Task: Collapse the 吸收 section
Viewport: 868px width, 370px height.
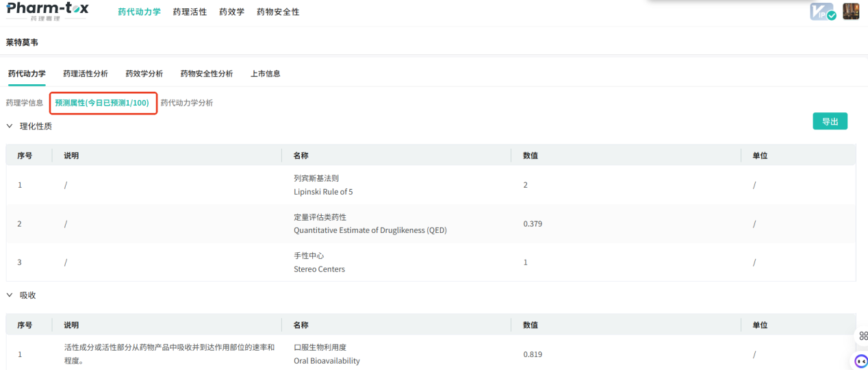Action: pyautogui.click(x=10, y=295)
